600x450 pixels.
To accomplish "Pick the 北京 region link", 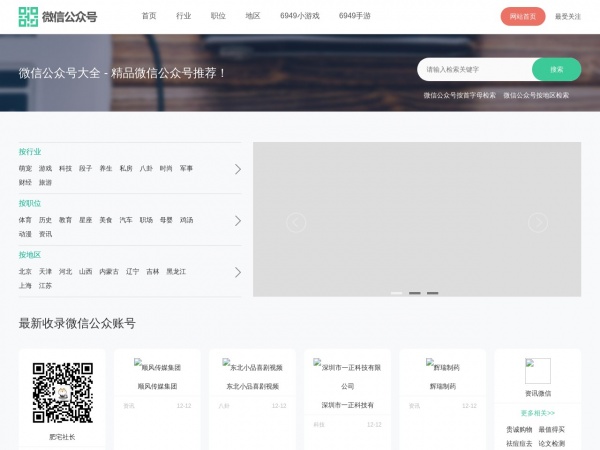I will (25, 272).
